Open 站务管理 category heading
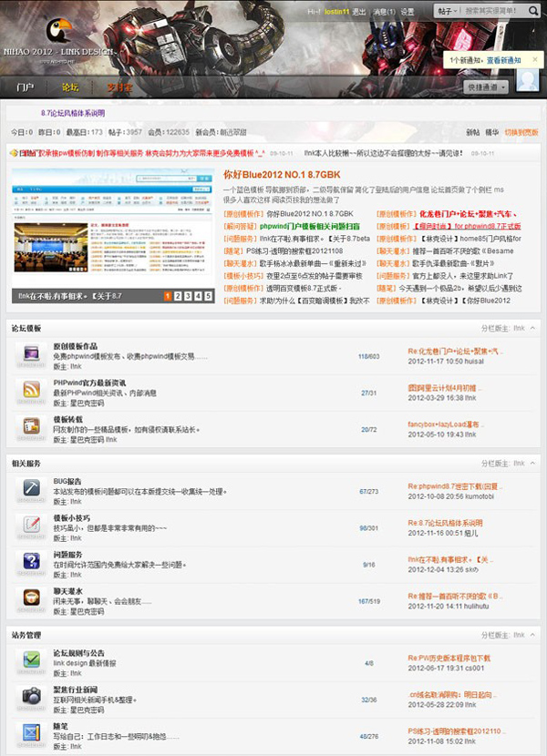 [x=26, y=635]
